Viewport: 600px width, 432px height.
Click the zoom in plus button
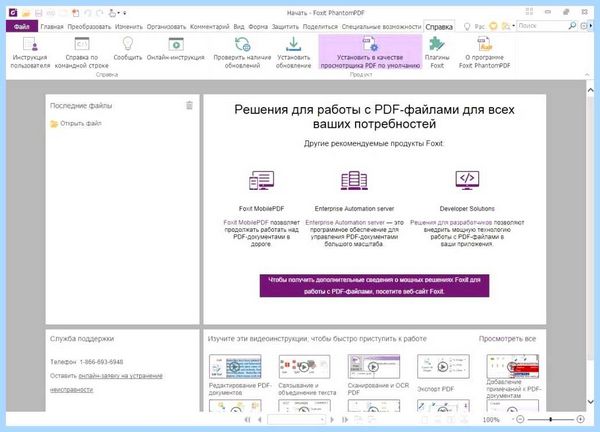coord(580,419)
